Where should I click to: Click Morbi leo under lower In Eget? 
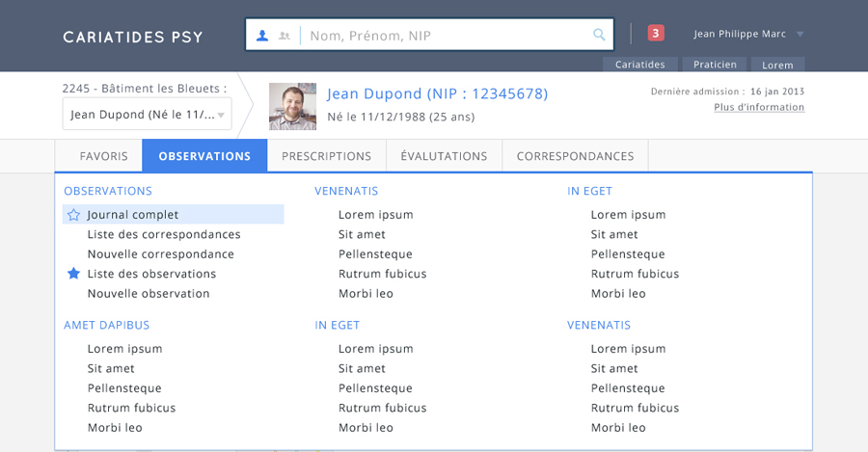pos(366,427)
